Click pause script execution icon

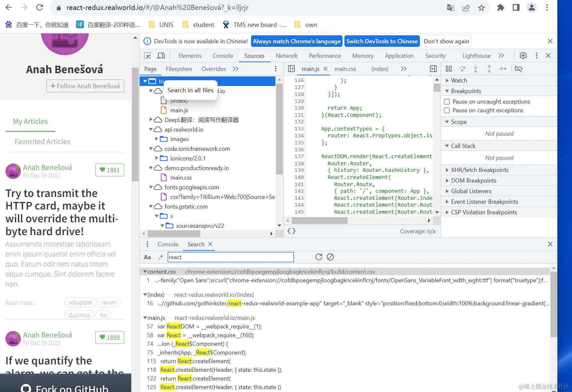pos(449,69)
